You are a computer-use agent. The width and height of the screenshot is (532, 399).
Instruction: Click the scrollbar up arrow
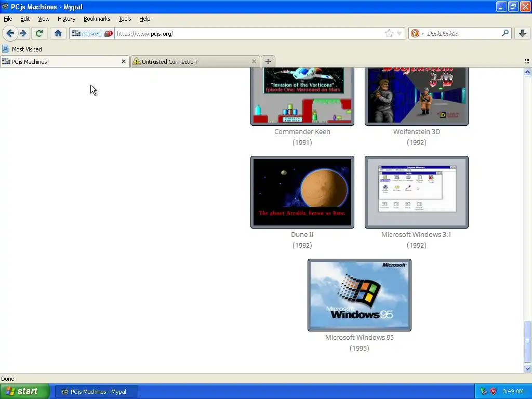[x=527, y=72]
